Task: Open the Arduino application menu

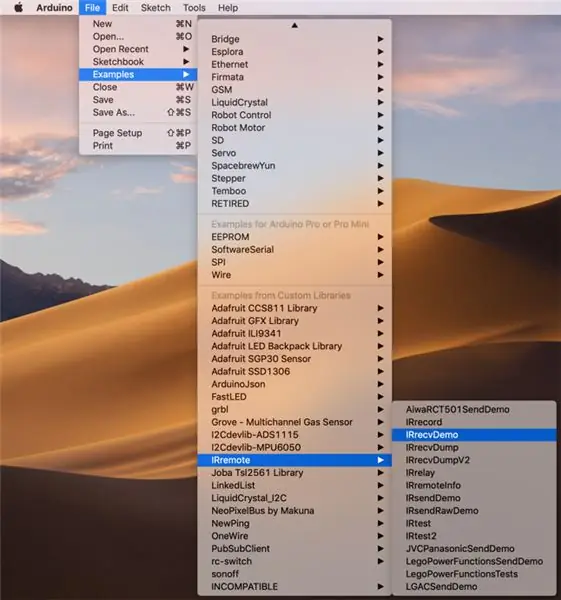Action: click(x=54, y=8)
